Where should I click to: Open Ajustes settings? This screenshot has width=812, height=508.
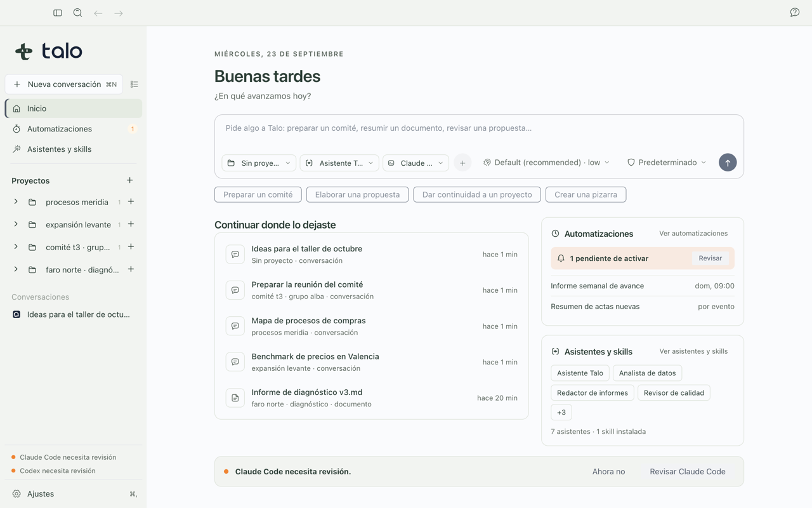point(74,494)
